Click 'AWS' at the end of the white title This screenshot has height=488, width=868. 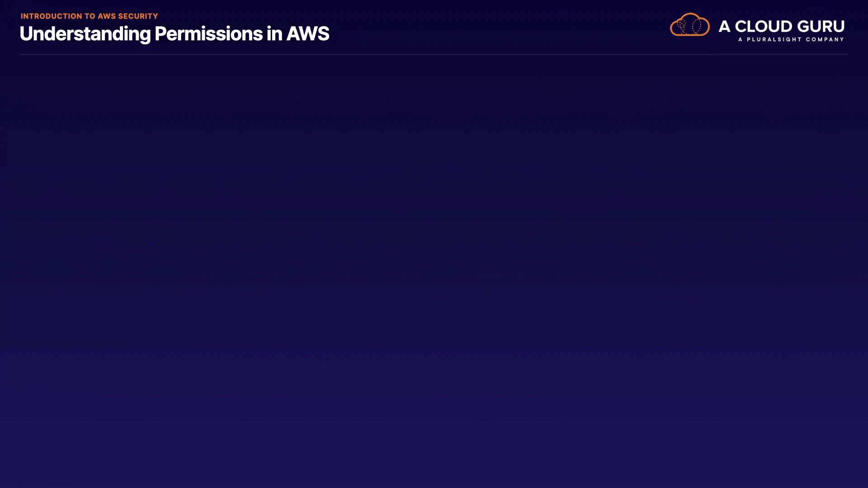point(308,34)
